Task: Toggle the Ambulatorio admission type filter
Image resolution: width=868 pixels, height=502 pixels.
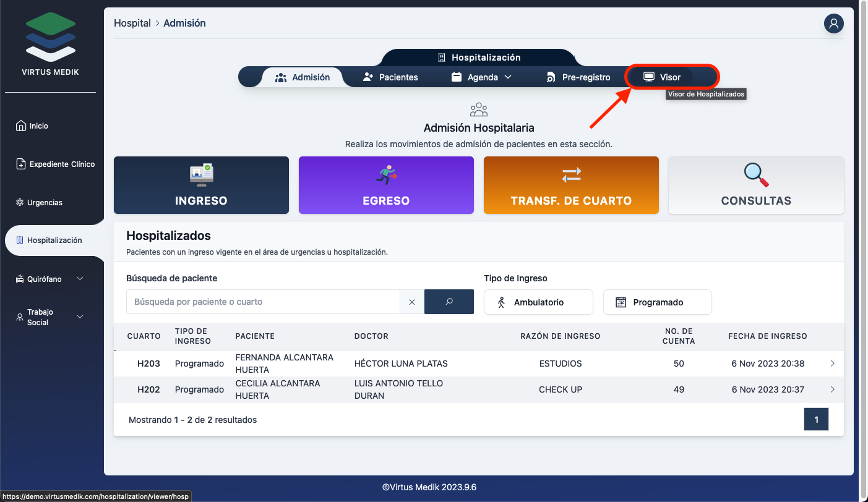Action: coord(538,302)
